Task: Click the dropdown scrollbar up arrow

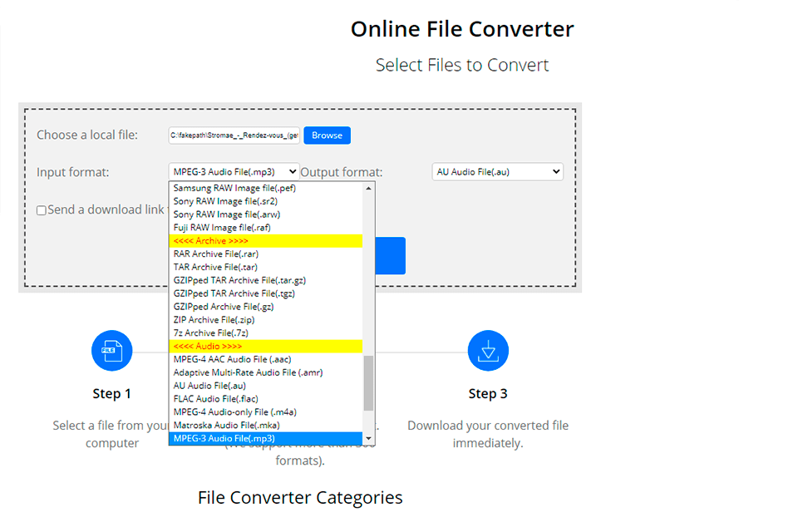Action: point(368,187)
